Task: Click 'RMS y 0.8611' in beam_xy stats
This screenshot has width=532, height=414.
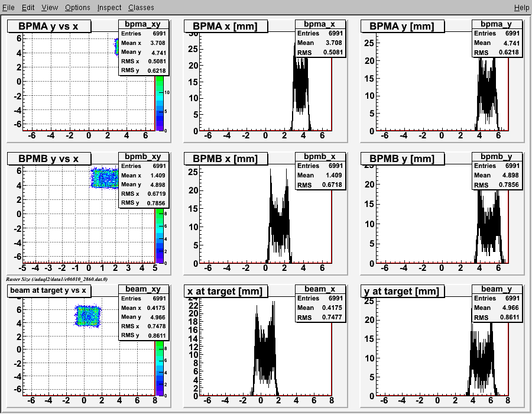Action: pyautogui.click(x=143, y=335)
